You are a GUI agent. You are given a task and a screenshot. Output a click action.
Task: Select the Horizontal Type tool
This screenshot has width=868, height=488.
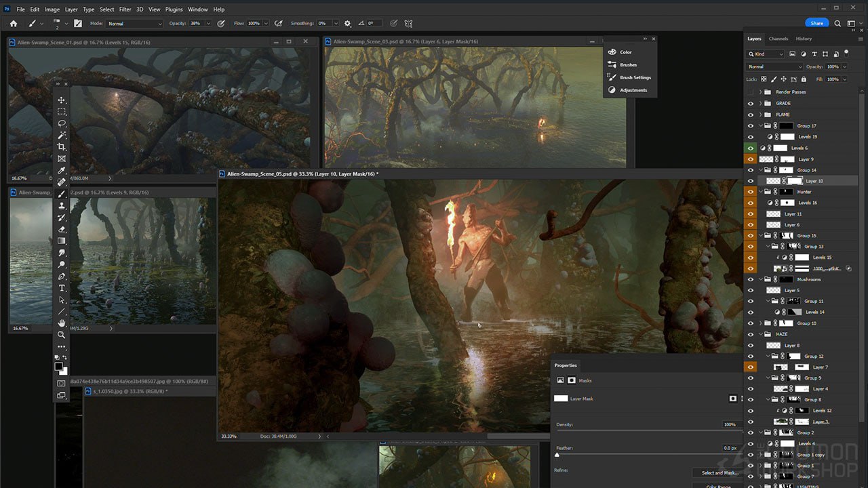[62, 288]
